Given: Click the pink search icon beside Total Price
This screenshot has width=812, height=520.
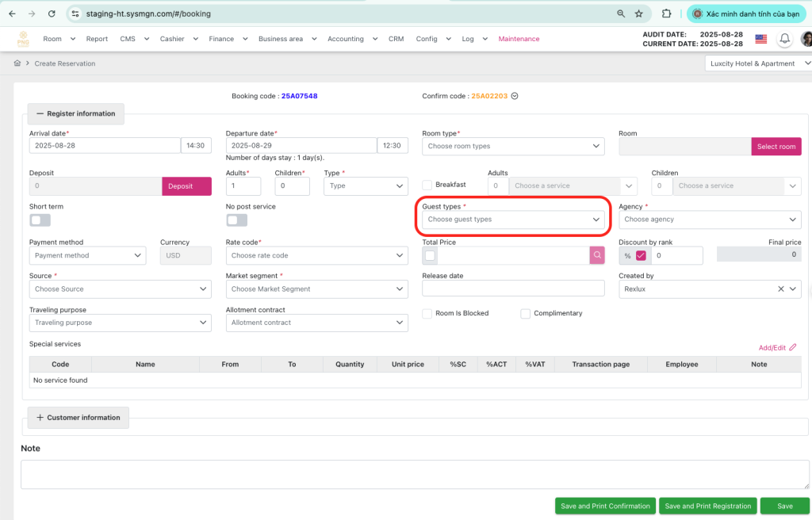Looking at the screenshot, I should tap(597, 255).
